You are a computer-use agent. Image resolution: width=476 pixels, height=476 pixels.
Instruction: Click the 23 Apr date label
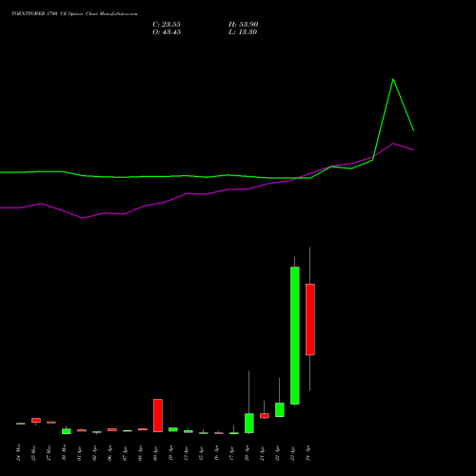coord(292,453)
